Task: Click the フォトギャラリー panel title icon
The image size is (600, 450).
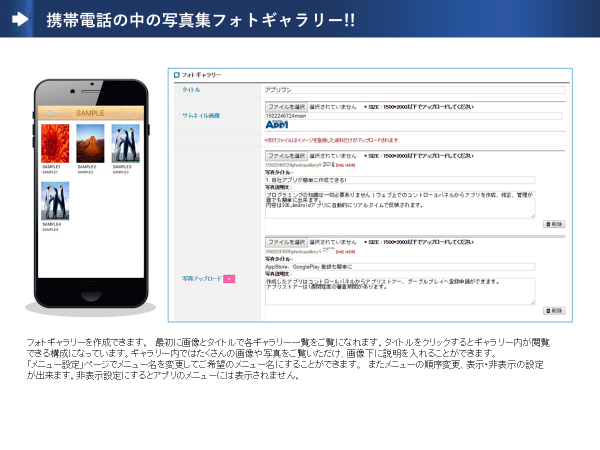Action: click(178, 75)
